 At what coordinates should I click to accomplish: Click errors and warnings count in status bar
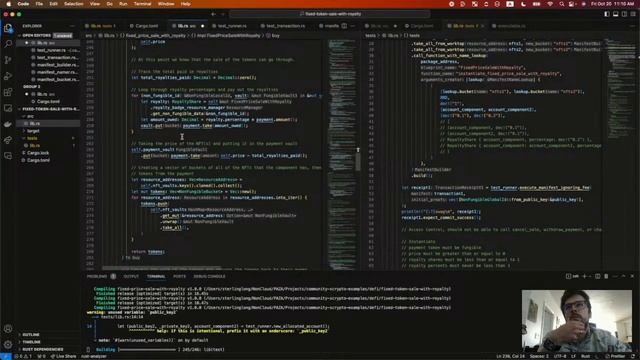click(23, 356)
